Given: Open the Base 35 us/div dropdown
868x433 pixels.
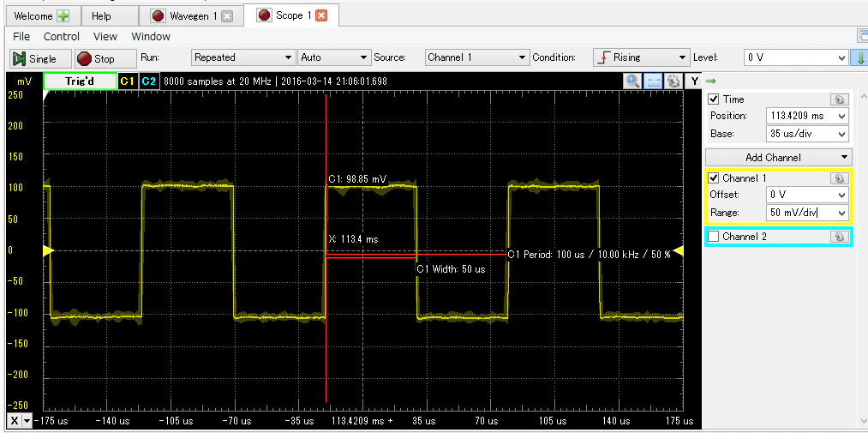Looking at the screenshot, I should 807,134.
